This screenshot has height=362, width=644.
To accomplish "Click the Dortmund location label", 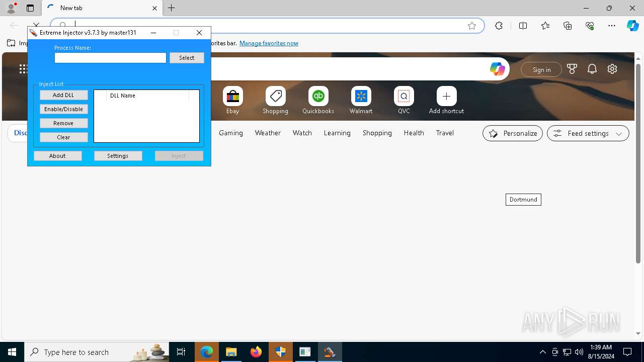I will (523, 200).
